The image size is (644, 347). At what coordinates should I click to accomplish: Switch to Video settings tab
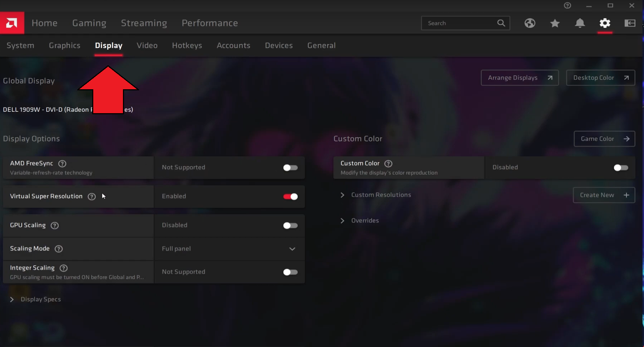tap(147, 45)
